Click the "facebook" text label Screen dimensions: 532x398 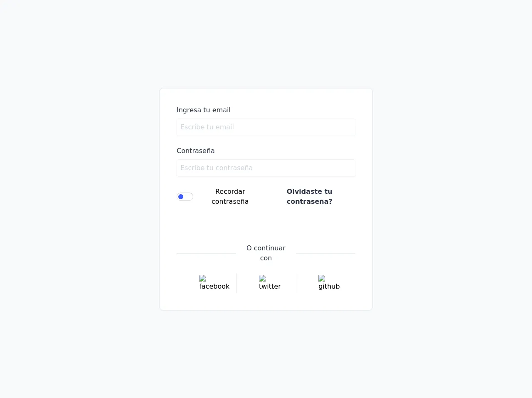pyautogui.click(x=214, y=287)
